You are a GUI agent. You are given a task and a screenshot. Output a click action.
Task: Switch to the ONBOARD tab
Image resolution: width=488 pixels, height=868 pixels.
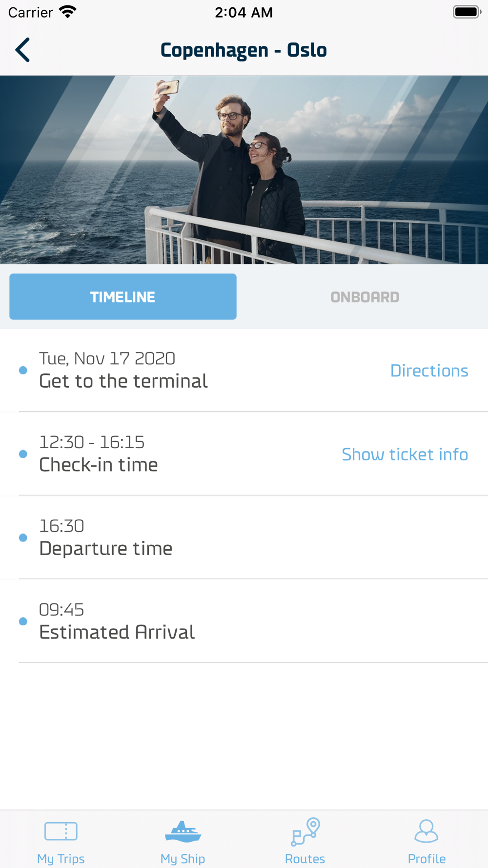coord(365,297)
